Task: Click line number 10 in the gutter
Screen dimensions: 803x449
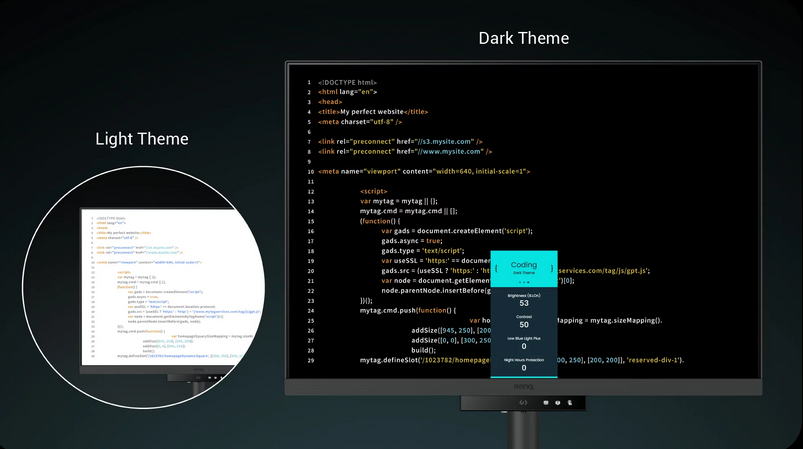Action: click(310, 172)
